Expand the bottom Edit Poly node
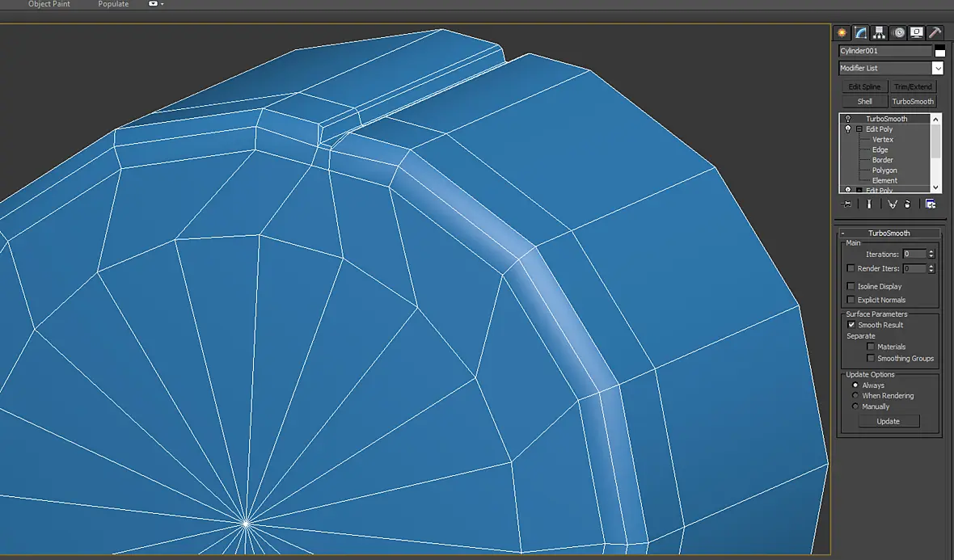954x560 pixels. coord(859,191)
